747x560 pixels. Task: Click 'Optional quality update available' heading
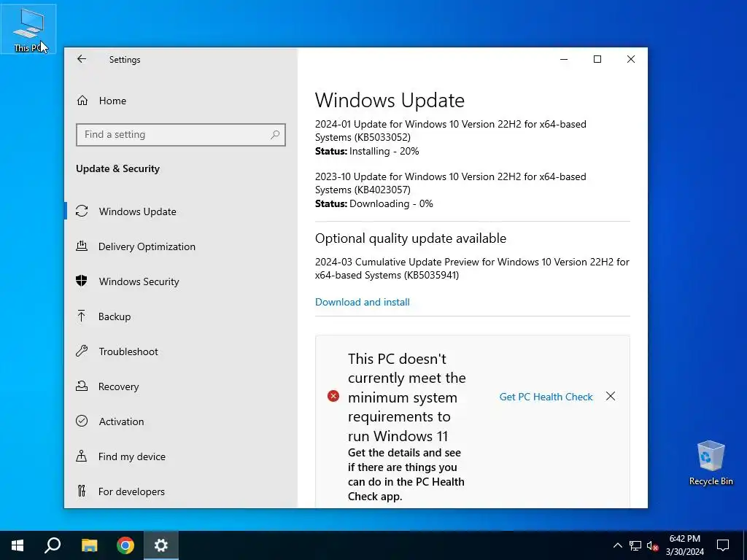pos(410,238)
